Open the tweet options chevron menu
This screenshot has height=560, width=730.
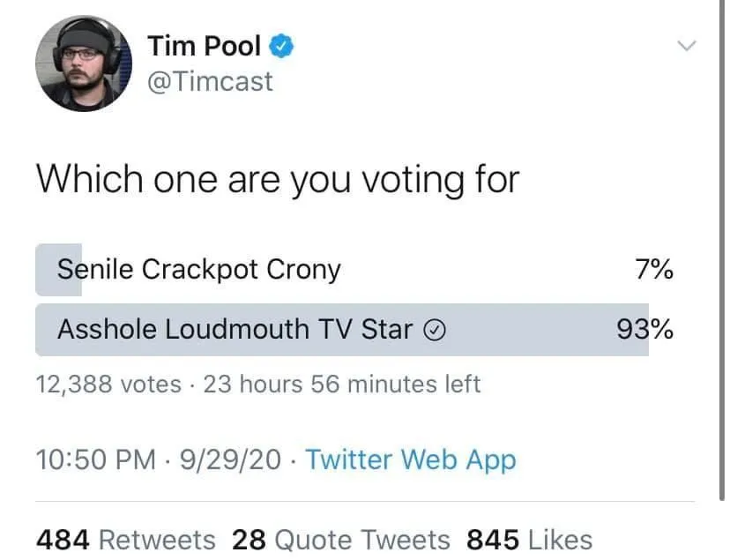[686, 46]
